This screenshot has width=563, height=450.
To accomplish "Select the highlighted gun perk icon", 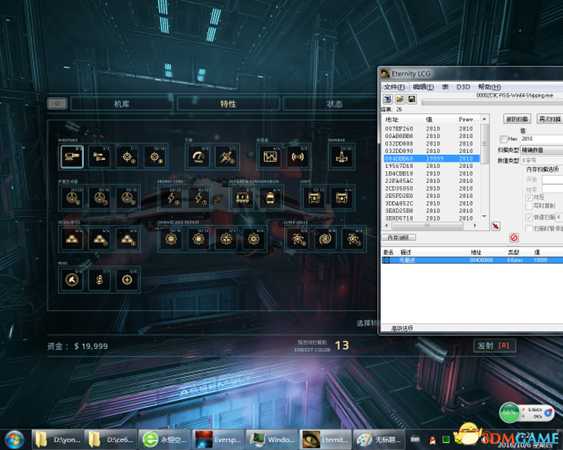I will coord(72,157).
